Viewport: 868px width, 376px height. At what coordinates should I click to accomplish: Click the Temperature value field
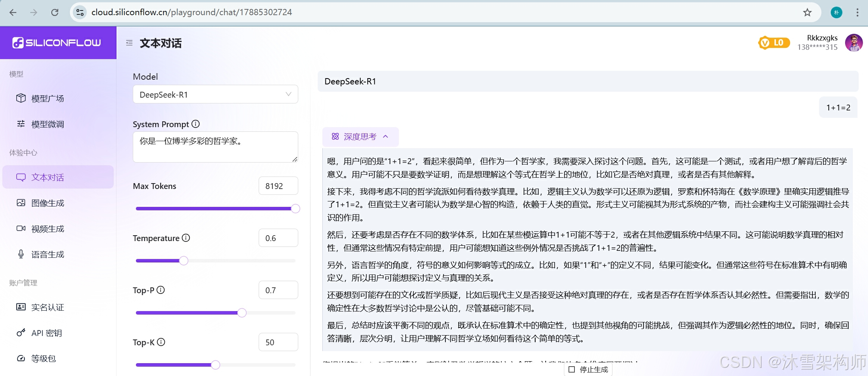[278, 238]
